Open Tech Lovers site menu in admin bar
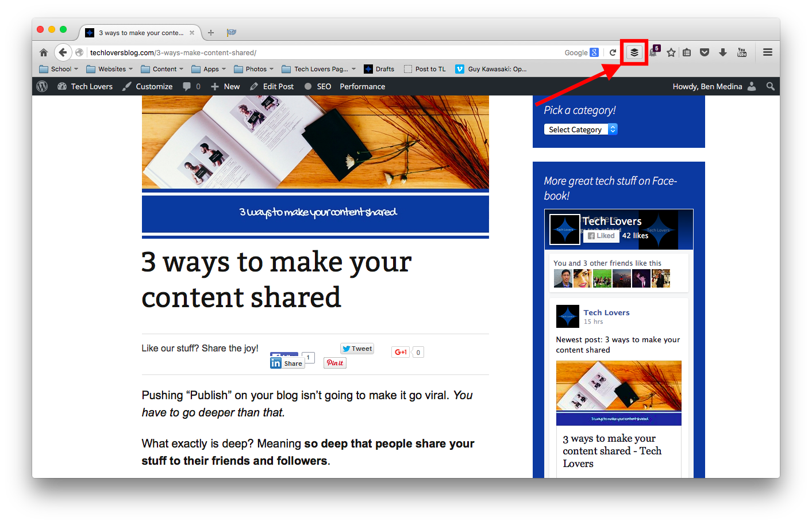 click(85, 86)
